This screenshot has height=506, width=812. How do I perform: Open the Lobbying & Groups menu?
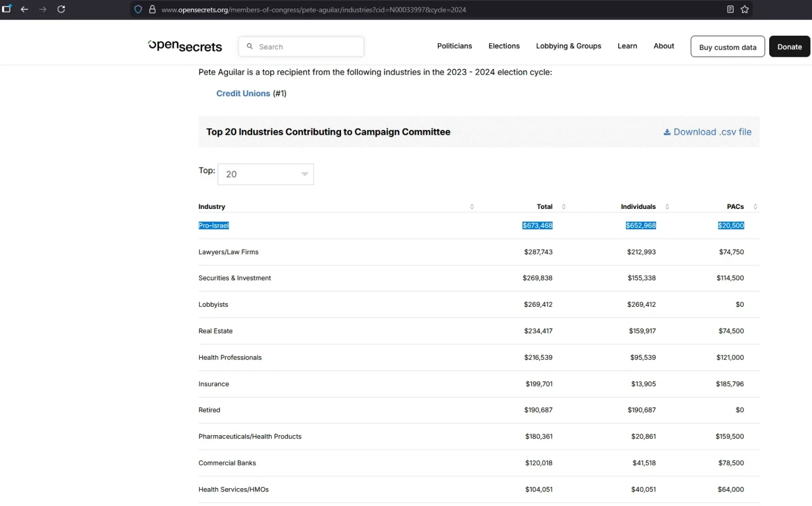pos(568,46)
